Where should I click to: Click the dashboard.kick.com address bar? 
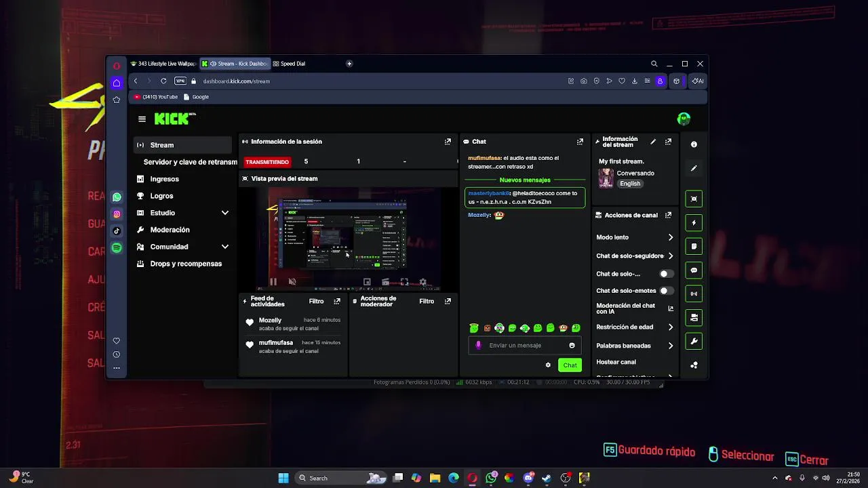236,81
